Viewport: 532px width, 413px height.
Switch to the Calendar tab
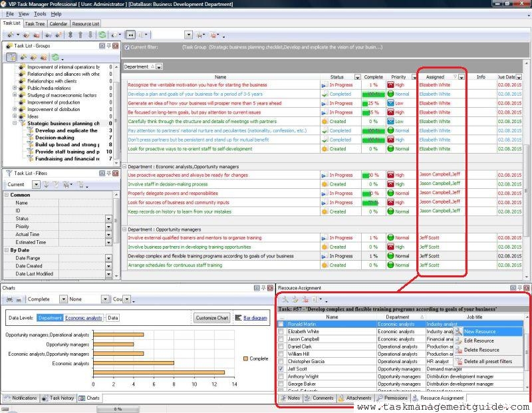pyautogui.click(x=59, y=24)
